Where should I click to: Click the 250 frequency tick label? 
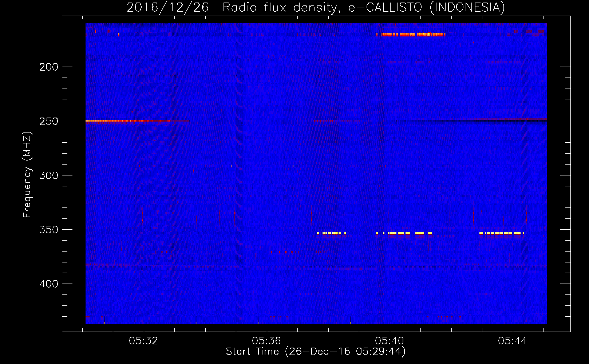49,121
